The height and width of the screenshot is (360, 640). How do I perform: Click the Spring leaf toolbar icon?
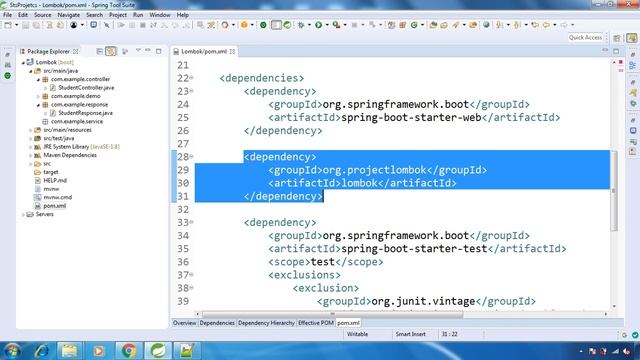(x=287, y=25)
